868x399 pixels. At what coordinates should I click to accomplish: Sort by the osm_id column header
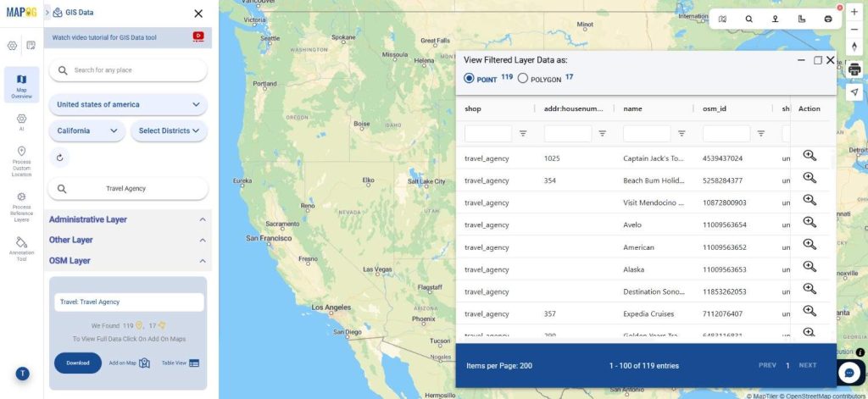(714, 108)
